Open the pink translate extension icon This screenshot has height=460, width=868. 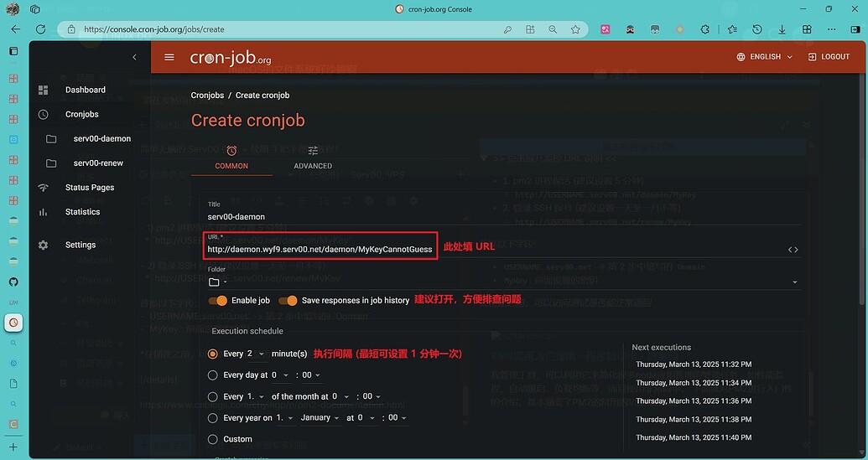605,29
